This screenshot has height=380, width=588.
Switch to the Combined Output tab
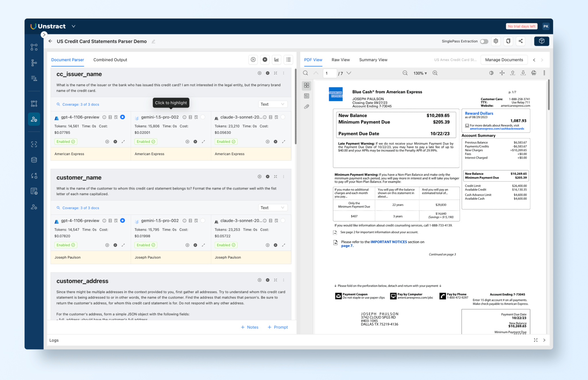(110, 60)
